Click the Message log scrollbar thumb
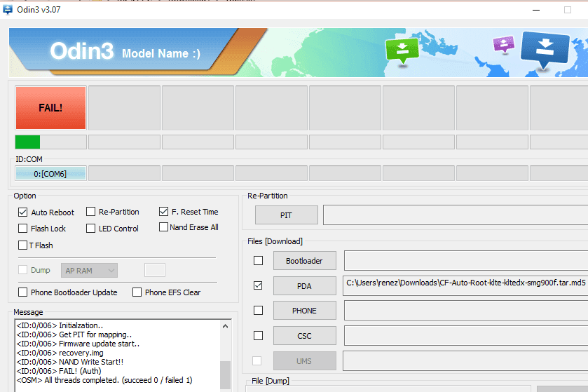Screen dimensions: 588x392 pos(225,375)
